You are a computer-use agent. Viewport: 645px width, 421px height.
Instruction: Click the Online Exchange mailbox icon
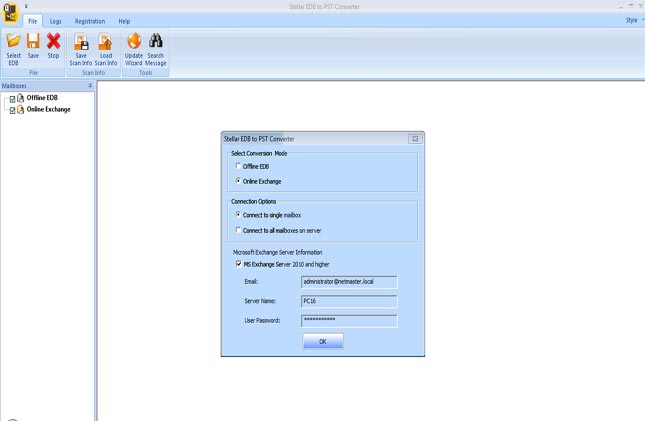pyautogui.click(x=21, y=109)
